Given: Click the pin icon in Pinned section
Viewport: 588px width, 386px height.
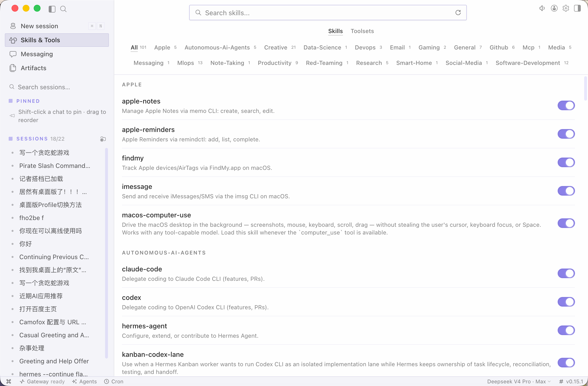Looking at the screenshot, I should pyautogui.click(x=12, y=116).
